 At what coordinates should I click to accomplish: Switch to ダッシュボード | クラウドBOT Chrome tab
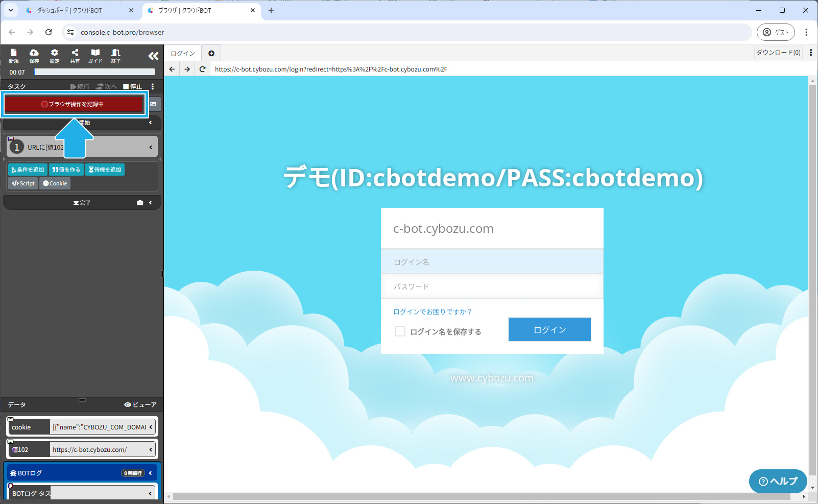(x=80, y=10)
